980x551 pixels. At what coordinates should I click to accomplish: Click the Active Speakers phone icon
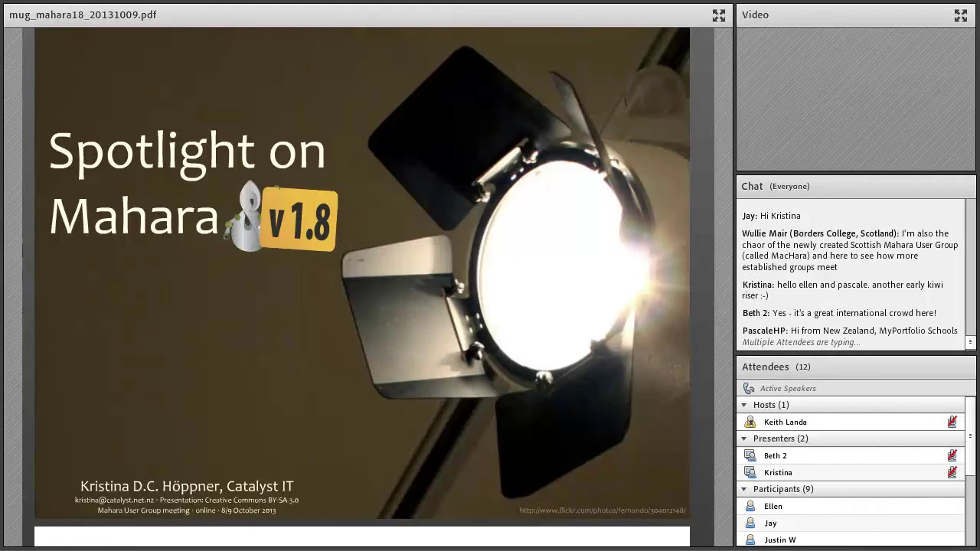pos(749,389)
